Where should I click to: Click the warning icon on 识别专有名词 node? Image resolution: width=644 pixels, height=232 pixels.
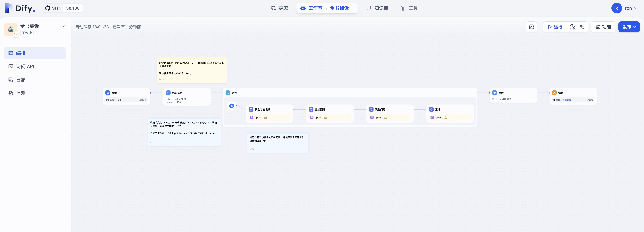pyautogui.click(x=266, y=117)
